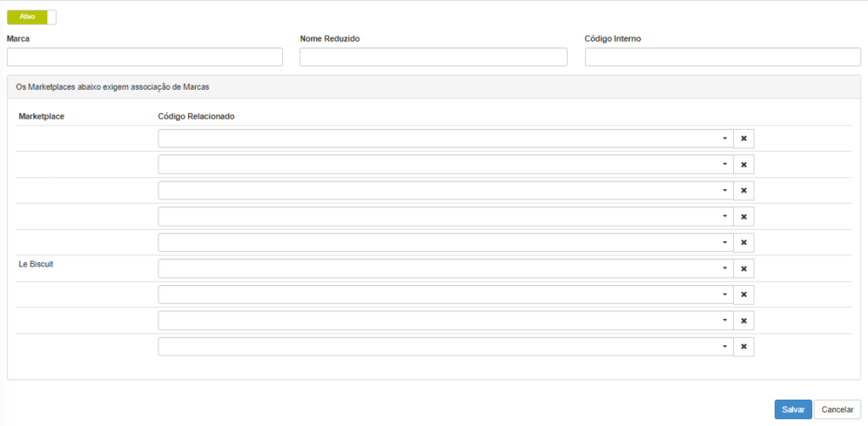Focus the Marca input field

click(x=144, y=57)
